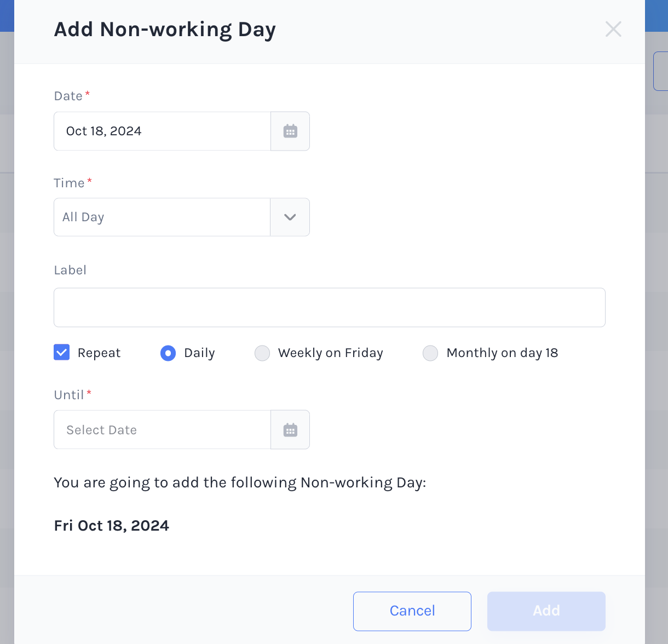
Task: Click inside the empty Label field
Action: point(329,307)
